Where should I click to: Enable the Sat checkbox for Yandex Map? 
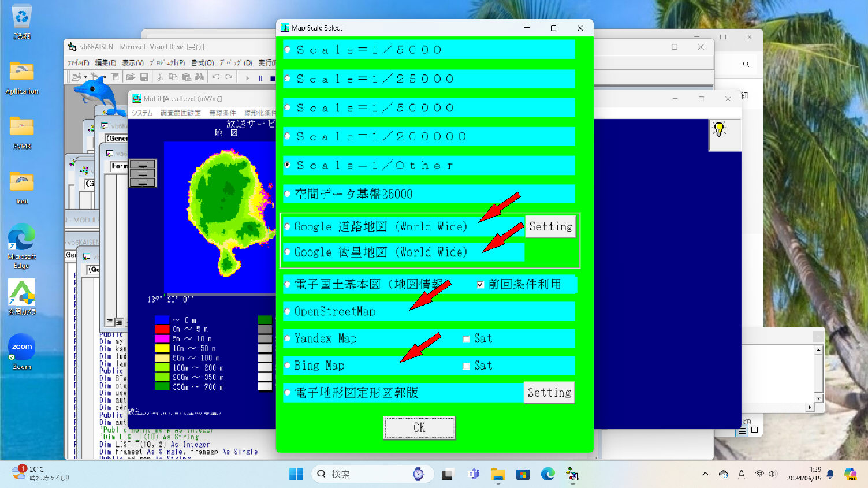[x=466, y=339]
